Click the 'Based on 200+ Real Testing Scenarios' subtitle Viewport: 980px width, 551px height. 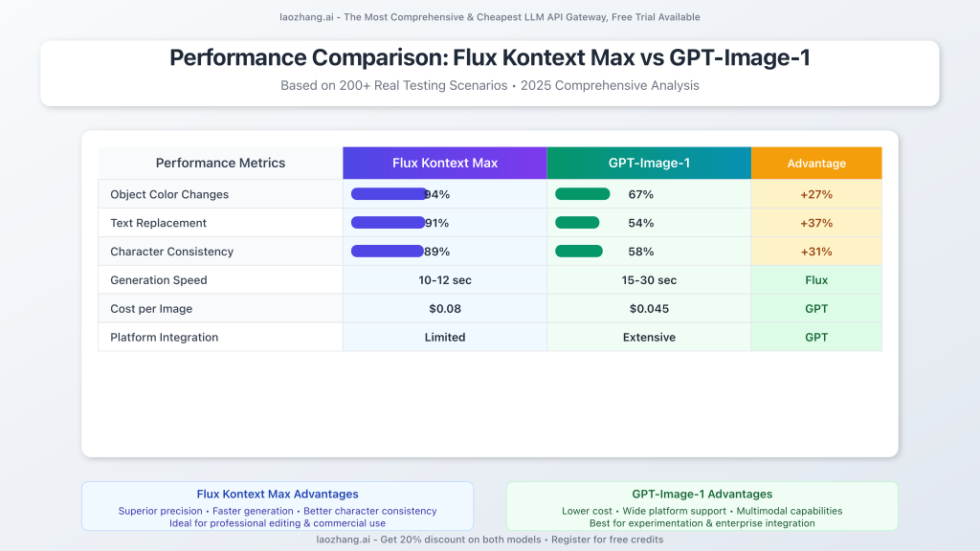[489, 85]
